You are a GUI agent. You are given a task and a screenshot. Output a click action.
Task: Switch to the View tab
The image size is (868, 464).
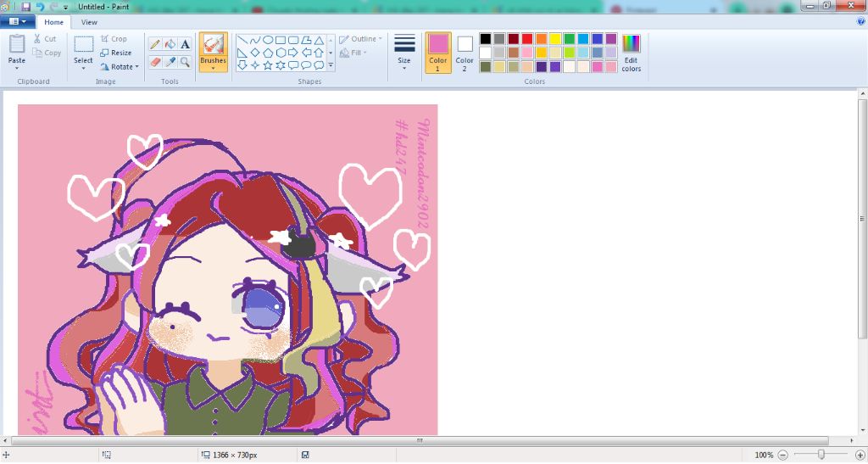point(89,22)
